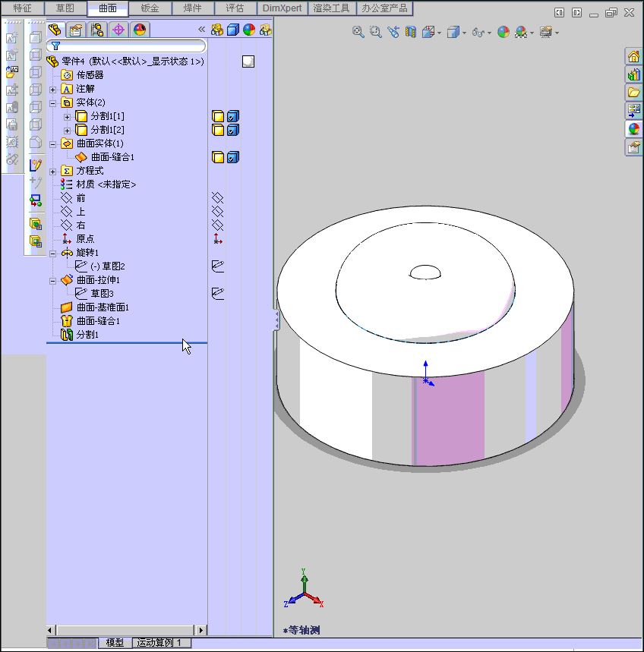Toggle visibility of the 前 plane
The height and width of the screenshot is (652, 644).
[218, 197]
